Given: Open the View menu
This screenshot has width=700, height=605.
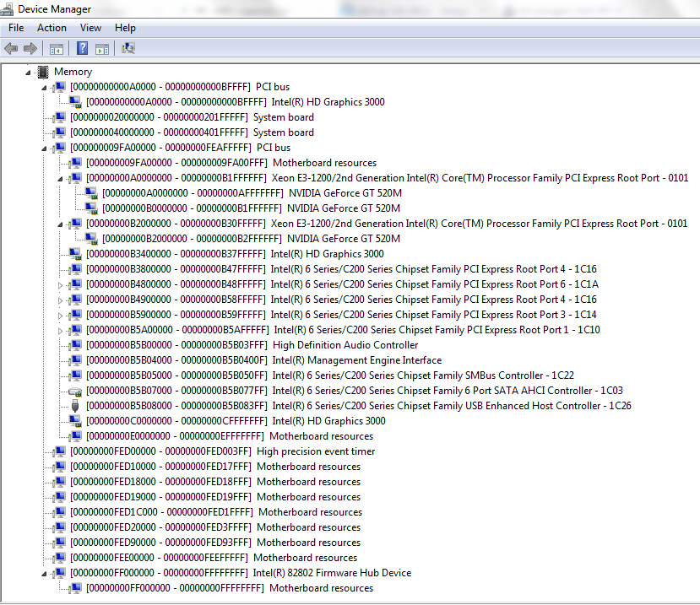Looking at the screenshot, I should pyautogui.click(x=90, y=28).
